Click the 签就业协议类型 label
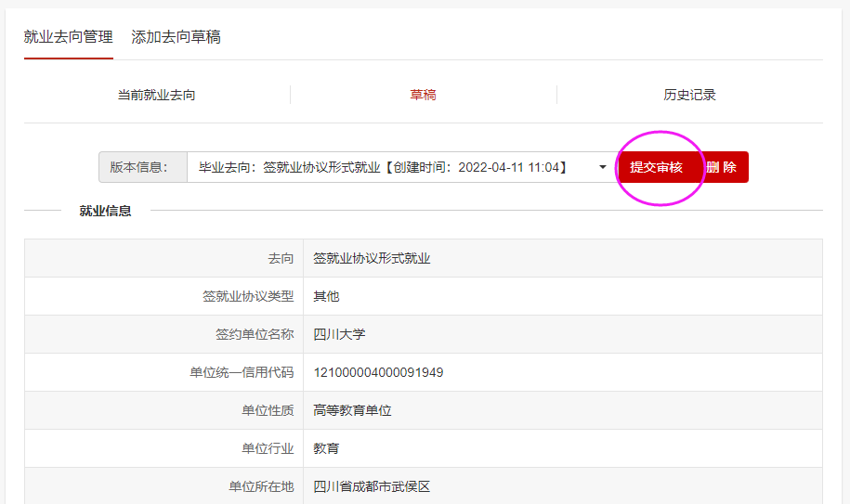 coord(248,296)
